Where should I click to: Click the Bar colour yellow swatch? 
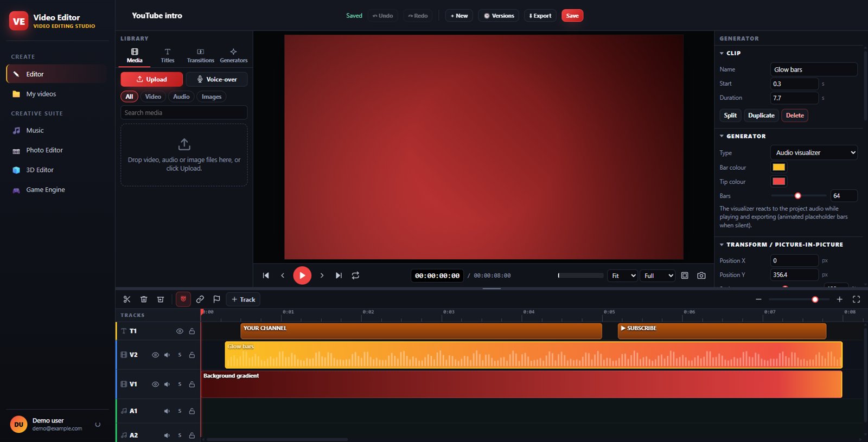[x=778, y=167]
